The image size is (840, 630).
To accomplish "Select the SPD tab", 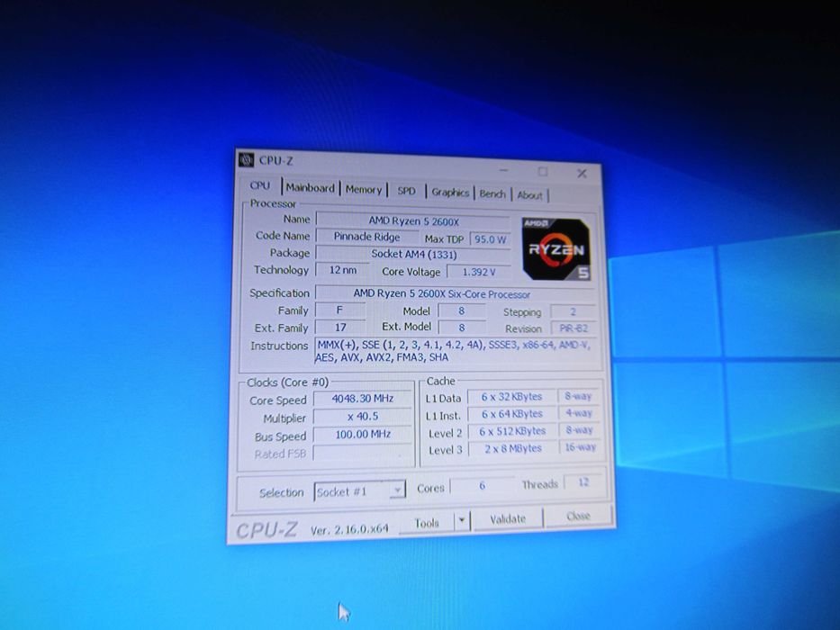I will coord(406,191).
